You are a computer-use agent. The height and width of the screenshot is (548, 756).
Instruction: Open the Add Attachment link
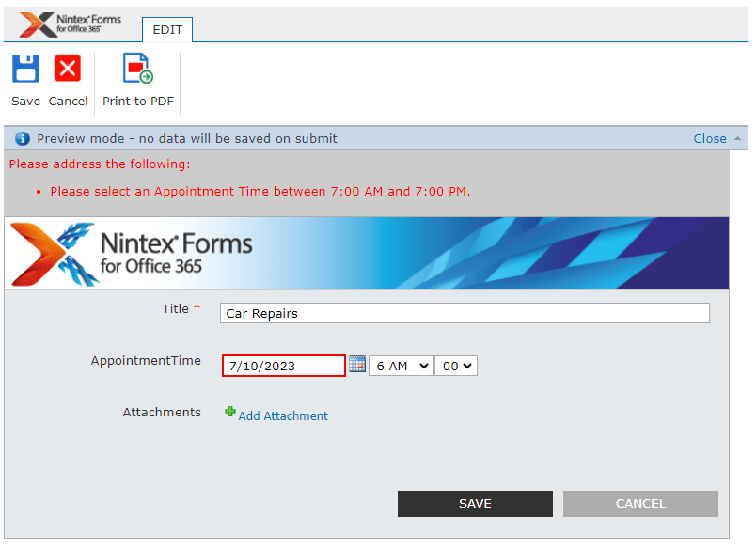click(283, 415)
